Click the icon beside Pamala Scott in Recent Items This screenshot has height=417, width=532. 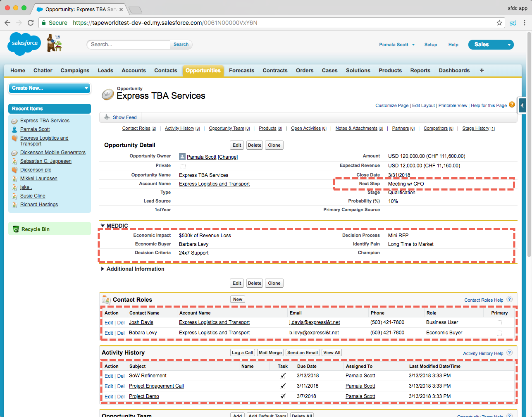point(14,129)
